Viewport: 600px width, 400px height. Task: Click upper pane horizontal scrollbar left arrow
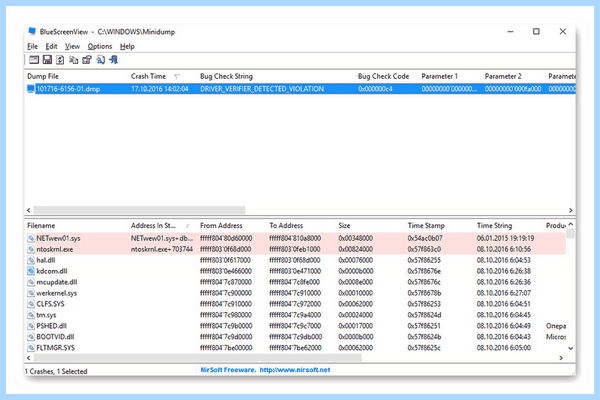coord(29,210)
